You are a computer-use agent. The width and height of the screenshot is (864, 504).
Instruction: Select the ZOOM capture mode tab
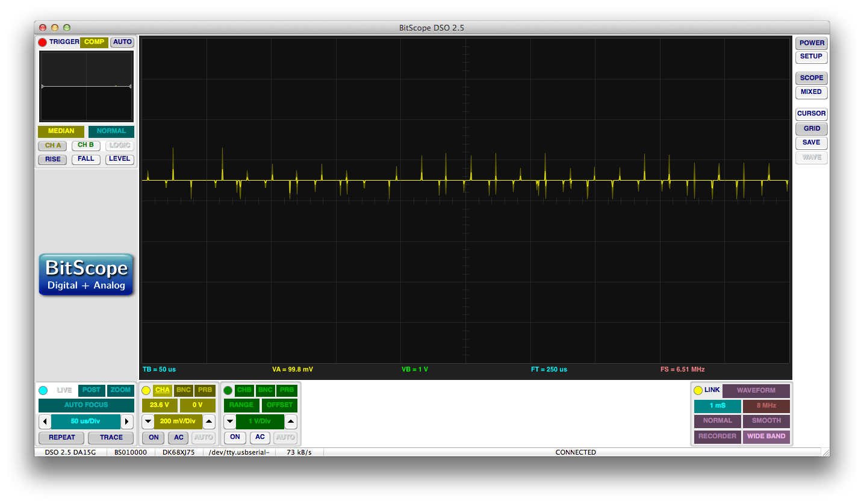pos(120,390)
